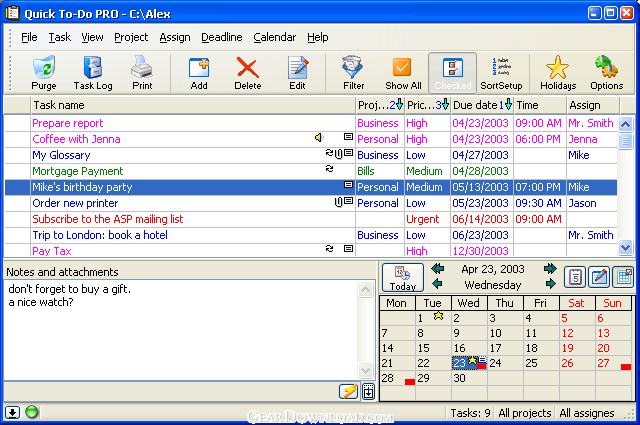Go forward with double-right calendar arrow
Viewport: 640px width, 425px height.
coord(550,269)
